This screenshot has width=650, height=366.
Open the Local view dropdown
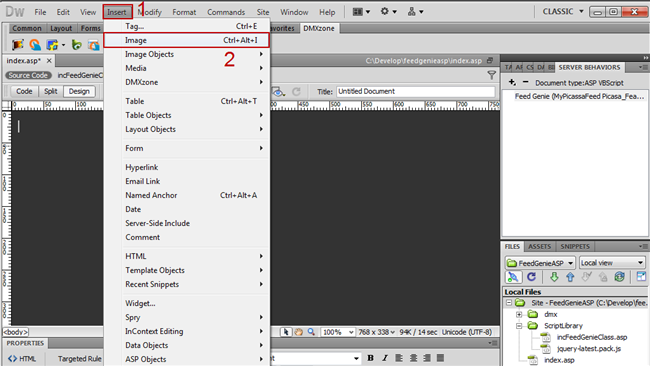coord(612,263)
